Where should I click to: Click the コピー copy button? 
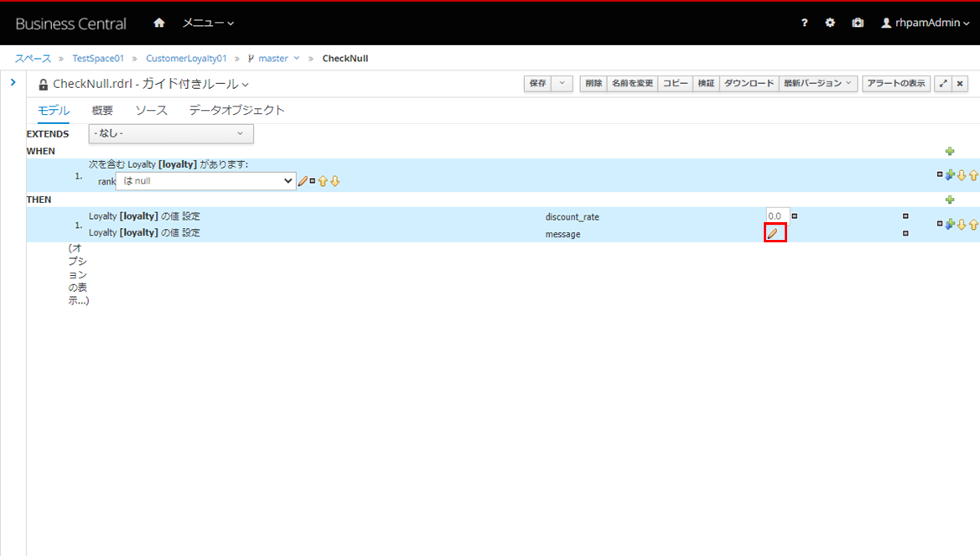[x=675, y=83]
